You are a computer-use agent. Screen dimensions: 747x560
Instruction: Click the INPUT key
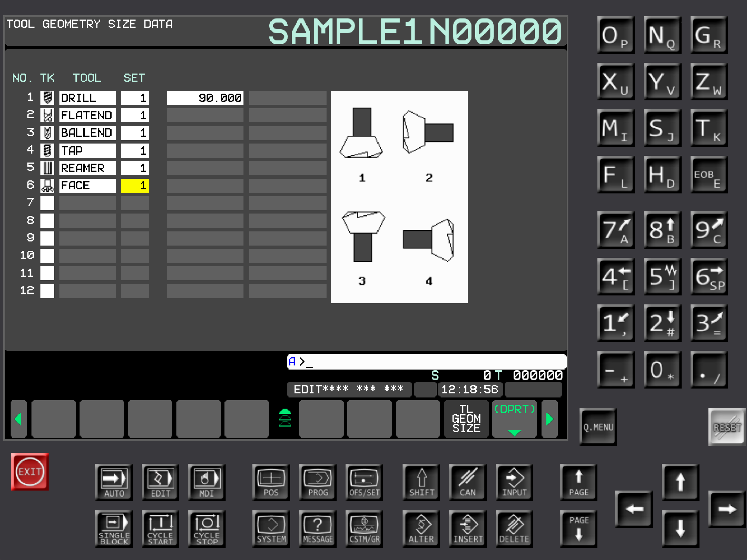tap(514, 482)
